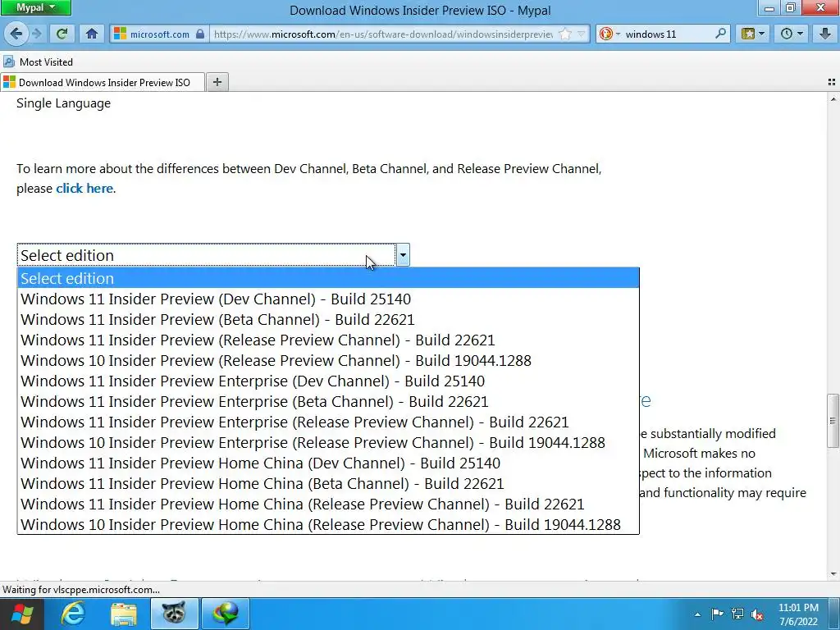Show hidden system tray icons
This screenshot has height=630, width=840.
(x=697, y=614)
